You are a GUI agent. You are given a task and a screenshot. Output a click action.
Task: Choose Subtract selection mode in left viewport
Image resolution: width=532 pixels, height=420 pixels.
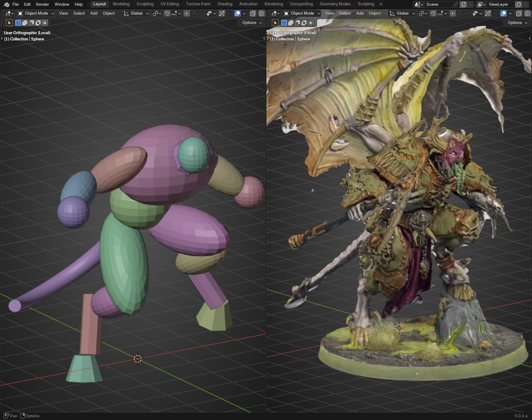tap(31, 23)
